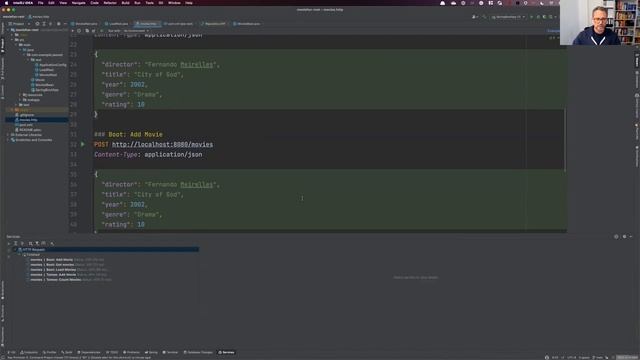Screen dimensions: 640x360
Task: Select ApplicationConfig class in the Project tree
Action: coord(51,65)
